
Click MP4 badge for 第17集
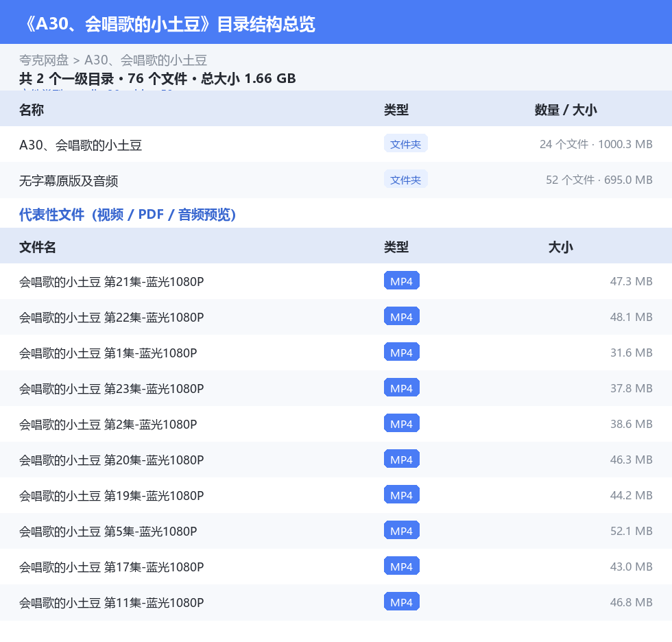[402, 566]
